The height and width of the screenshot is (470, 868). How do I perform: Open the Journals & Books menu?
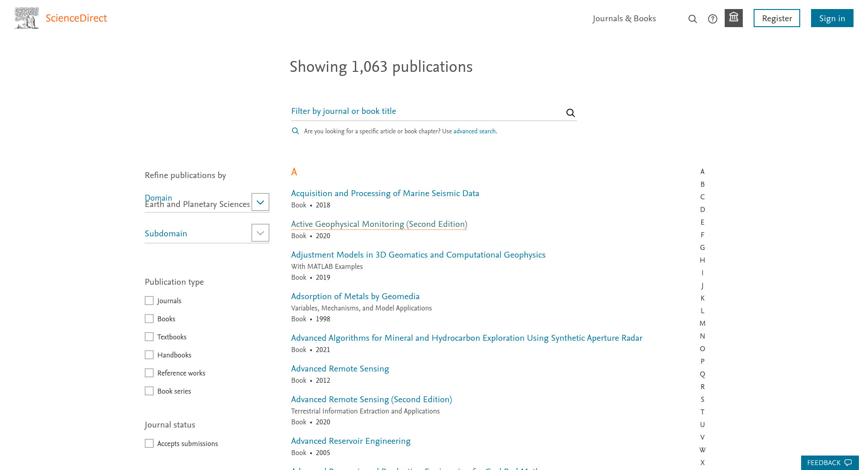pos(624,19)
